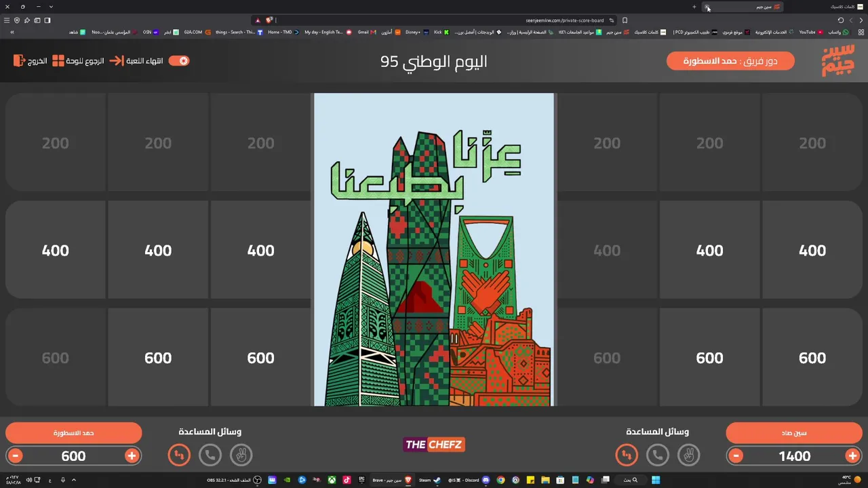Click the سين صاد team name button

(794, 432)
